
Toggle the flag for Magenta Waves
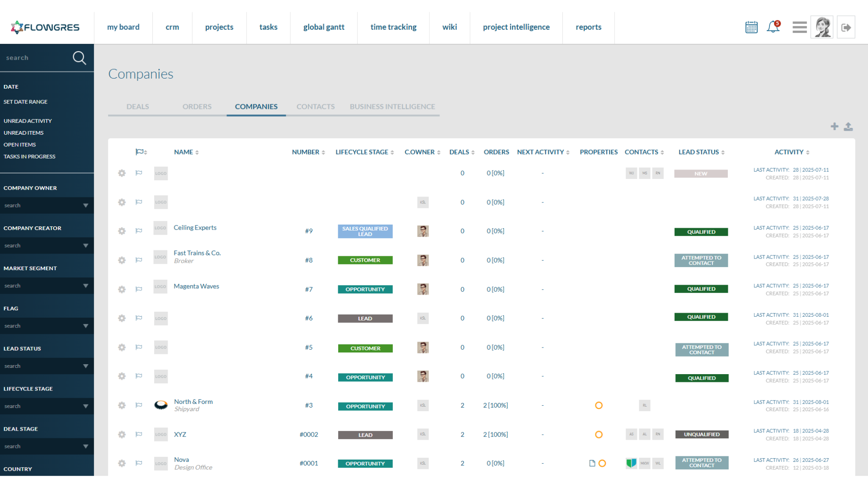(x=139, y=289)
